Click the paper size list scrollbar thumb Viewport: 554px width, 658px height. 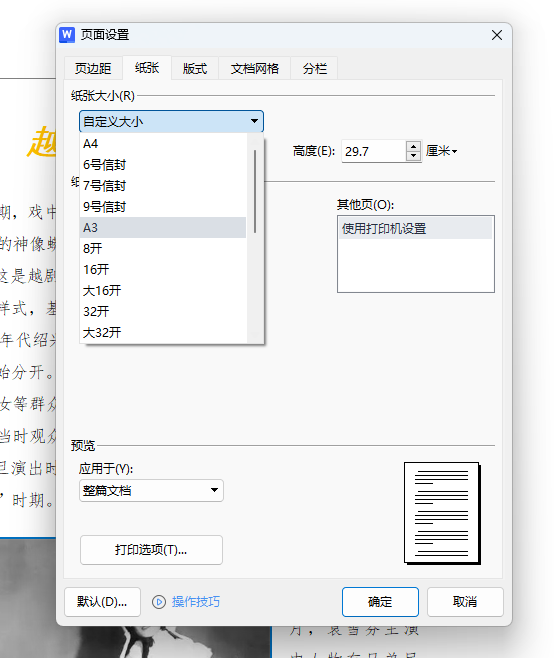[255, 191]
